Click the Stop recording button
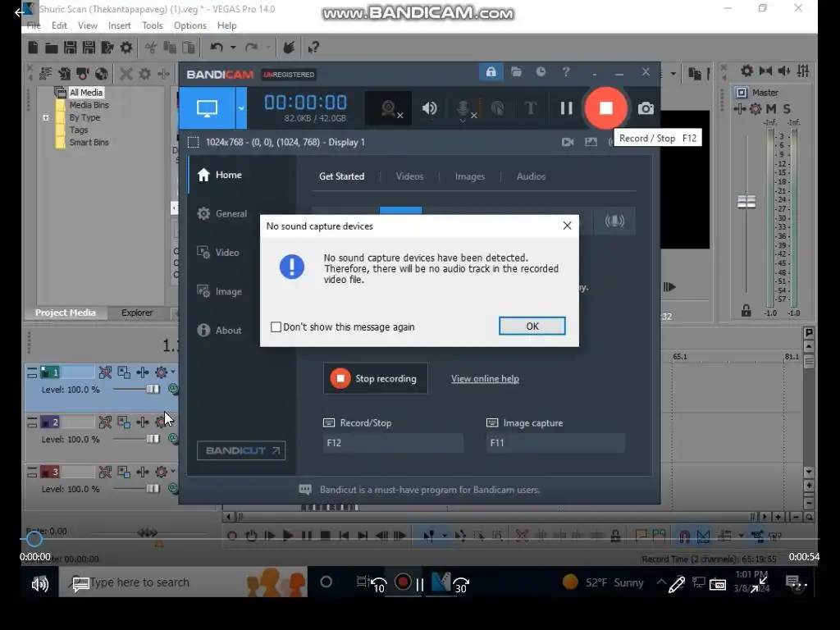The width and height of the screenshot is (840, 630). click(375, 378)
